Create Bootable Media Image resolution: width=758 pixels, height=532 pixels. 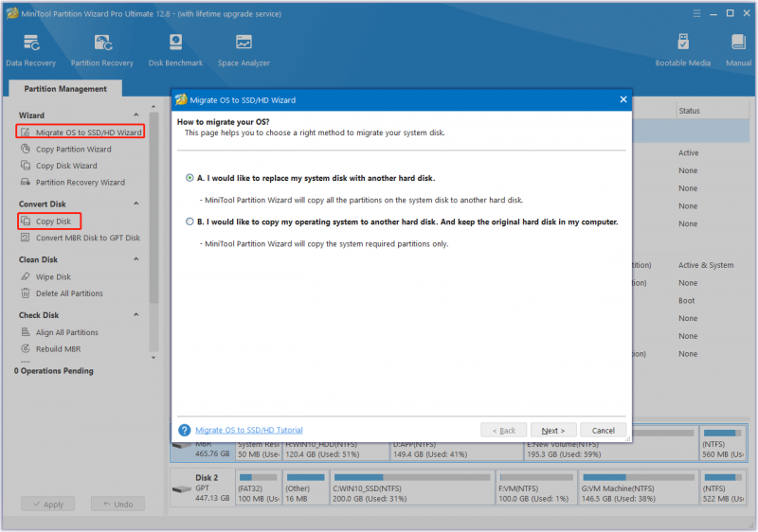pos(682,51)
